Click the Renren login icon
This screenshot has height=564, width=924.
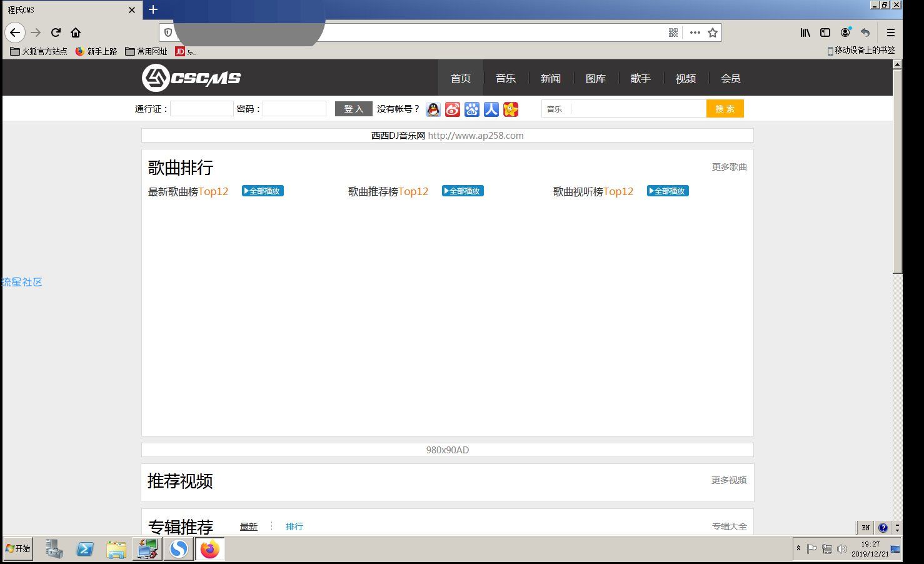tap(491, 109)
